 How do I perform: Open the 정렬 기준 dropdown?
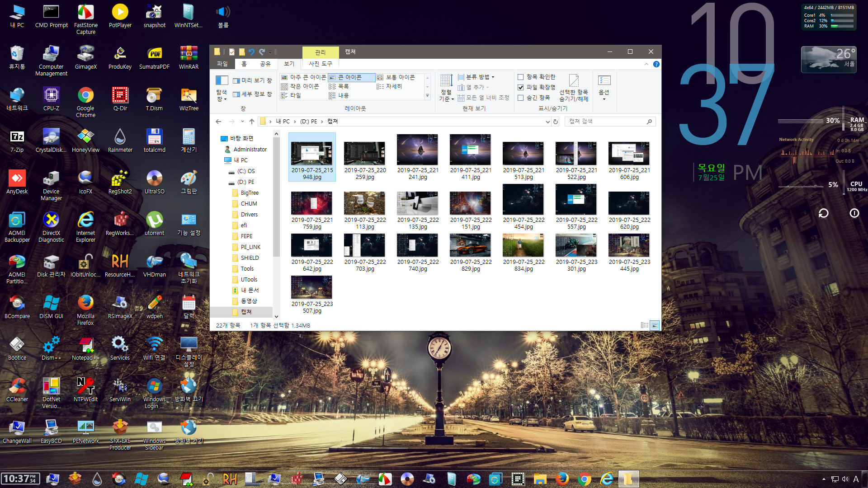click(x=446, y=88)
